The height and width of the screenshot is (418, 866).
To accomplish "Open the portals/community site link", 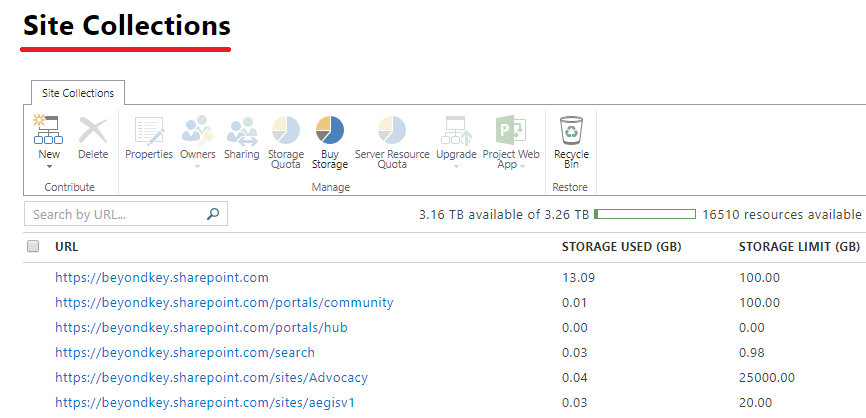I will [x=224, y=303].
